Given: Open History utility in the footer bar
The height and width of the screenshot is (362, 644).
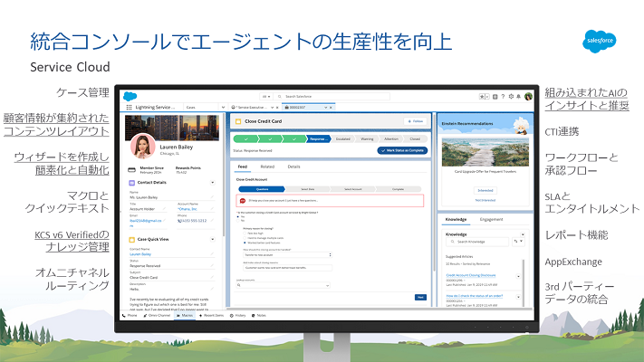Looking at the screenshot, I should pyautogui.click(x=238, y=315).
